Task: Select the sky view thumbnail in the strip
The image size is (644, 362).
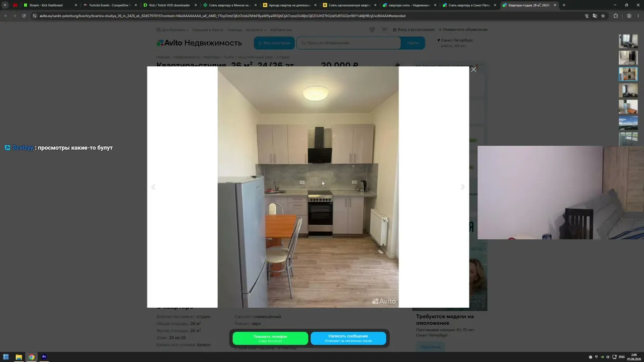Action: pyautogui.click(x=628, y=123)
